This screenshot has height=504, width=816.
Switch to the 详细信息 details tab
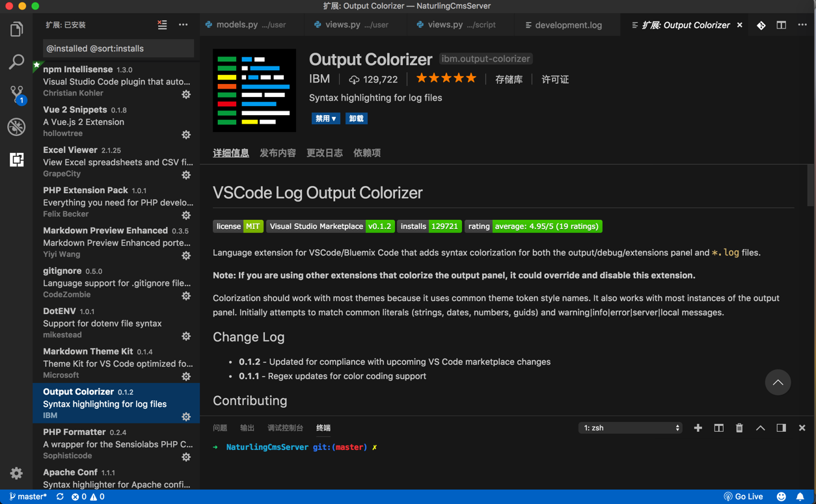231,153
